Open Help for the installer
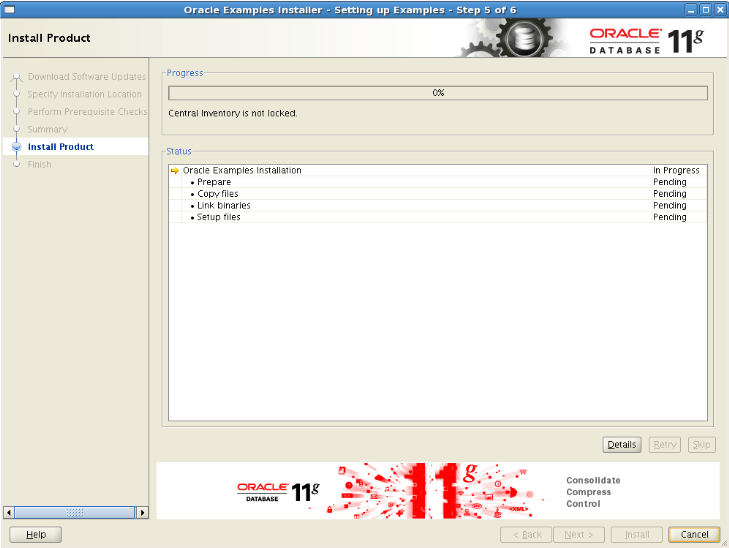The height and width of the screenshot is (548, 729). coord(36,535)
